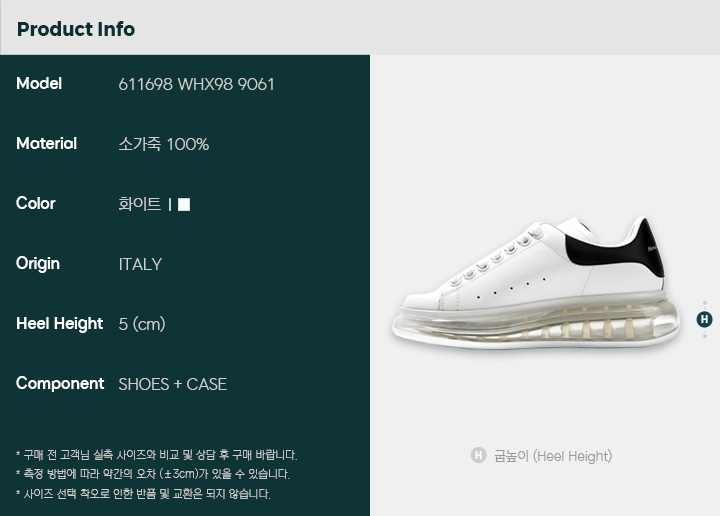The image size is (720, 516).
Task: Select the white color swatch square
Action: (184, 204)
